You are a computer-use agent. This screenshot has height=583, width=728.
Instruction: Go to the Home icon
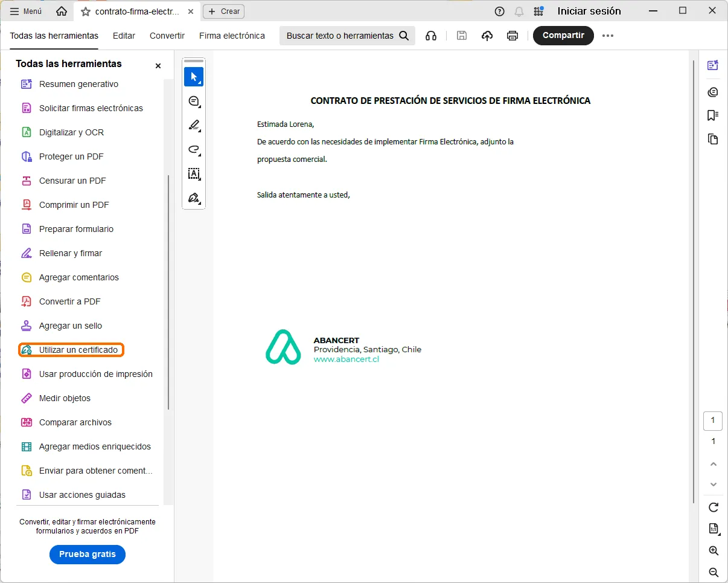point(62,11)
